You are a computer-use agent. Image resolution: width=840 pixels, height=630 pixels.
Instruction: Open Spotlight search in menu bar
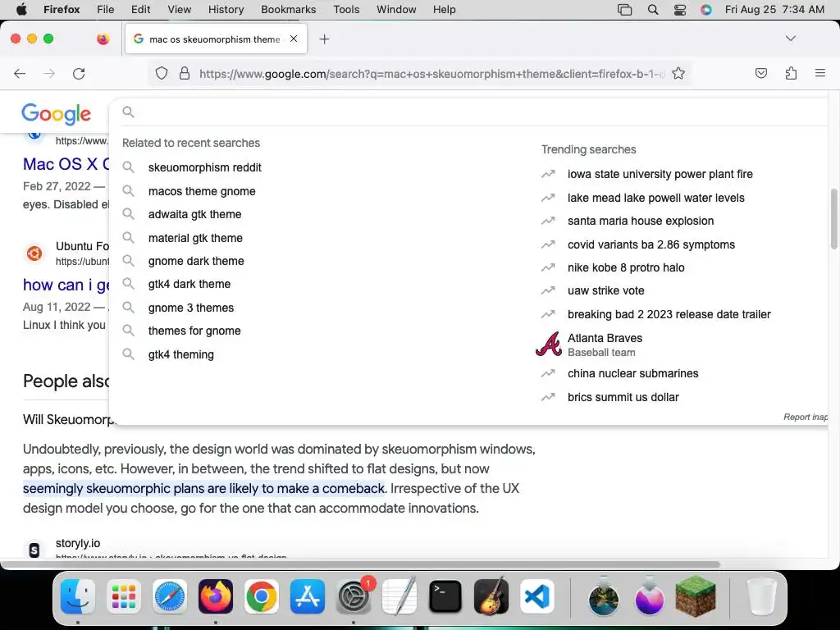point(652,10)
